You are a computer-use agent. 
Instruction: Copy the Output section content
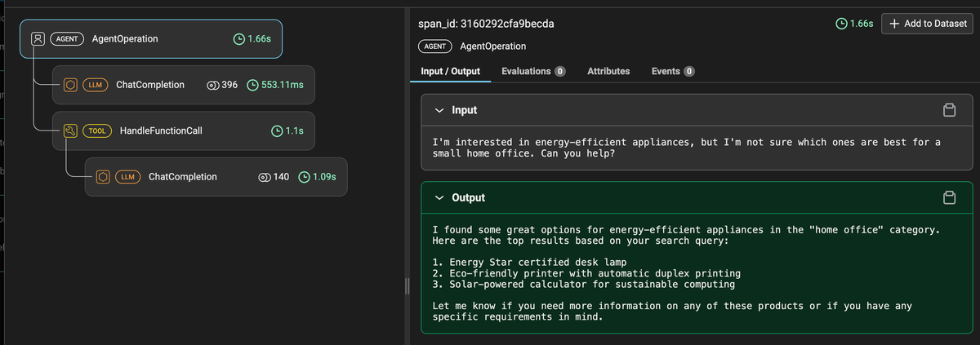tap(949, 197)
